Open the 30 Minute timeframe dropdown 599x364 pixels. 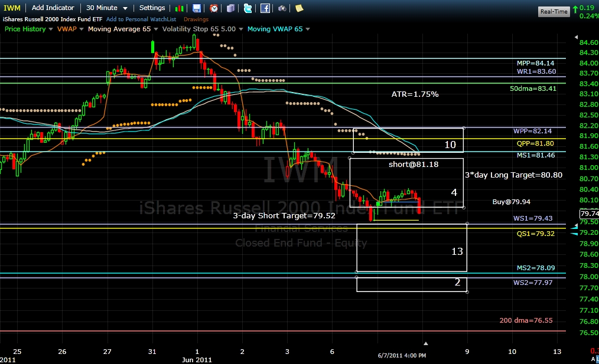point(125,8)
